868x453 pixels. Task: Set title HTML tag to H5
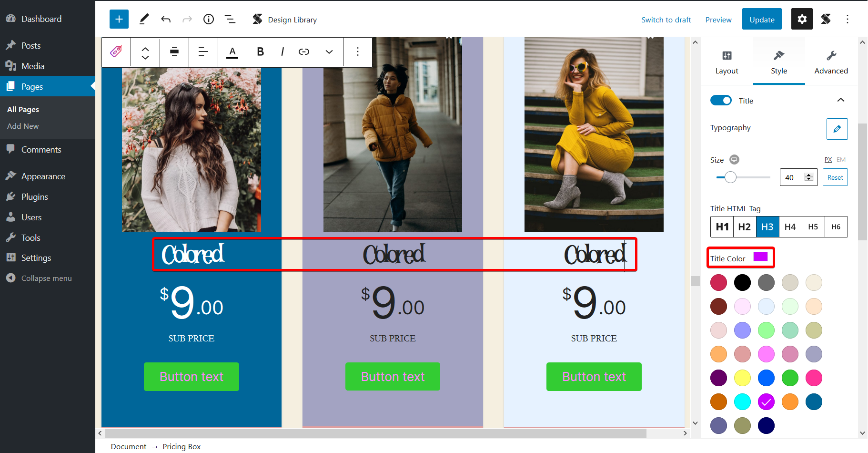tap(813, 227)
